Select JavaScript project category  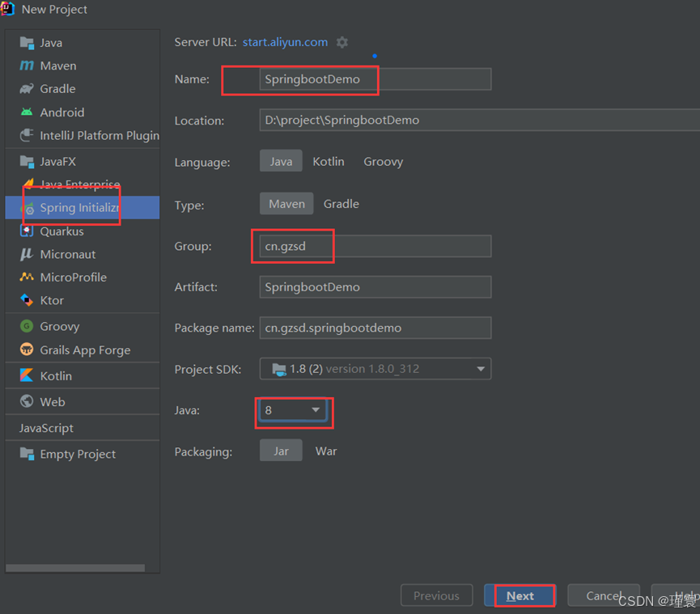coord(46,428)
